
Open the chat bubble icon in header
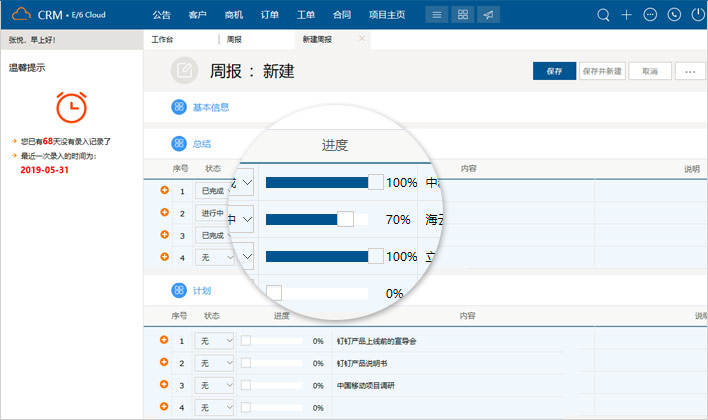point(651,15)
